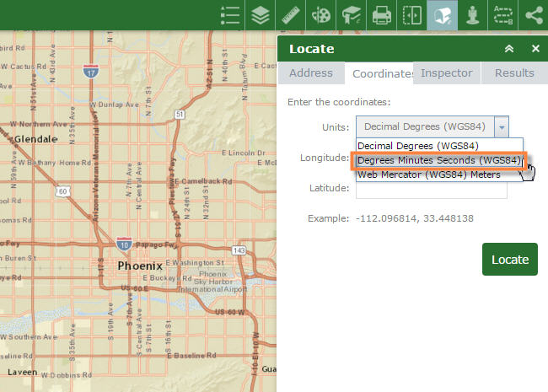548x392 pixels.
Task: Click the W Northern Ave label
Action: pos(39,124)
